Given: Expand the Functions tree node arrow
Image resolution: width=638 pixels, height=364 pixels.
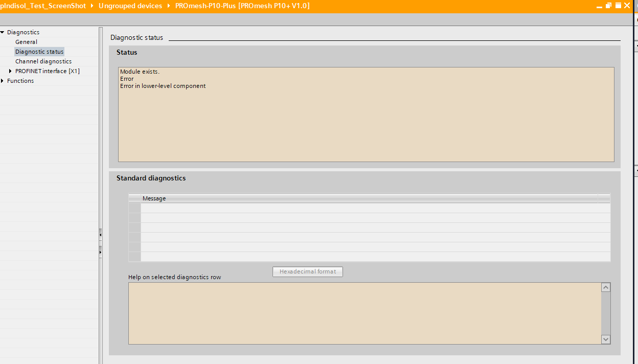Looking at the screenshot, I should [3, 81].
